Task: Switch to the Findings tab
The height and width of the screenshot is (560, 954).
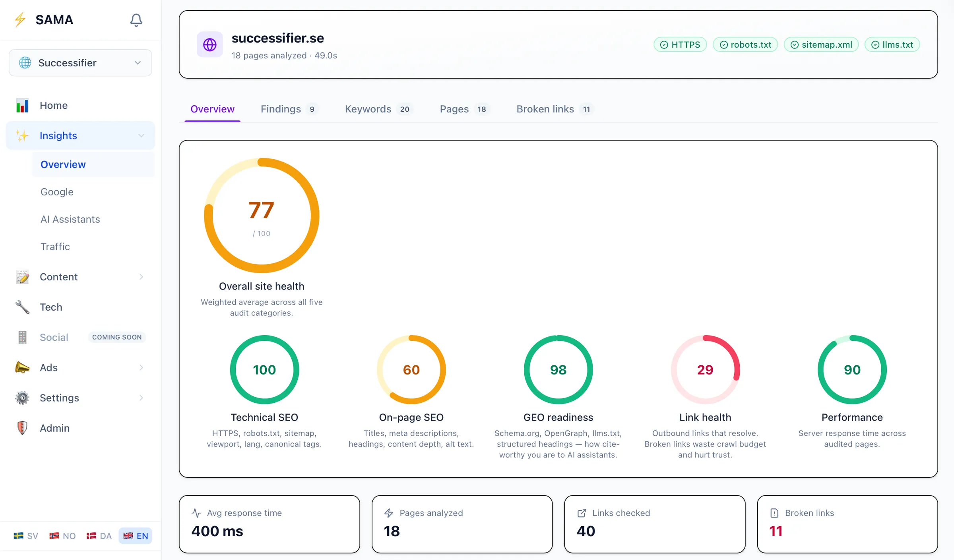Action: (289, 109)
